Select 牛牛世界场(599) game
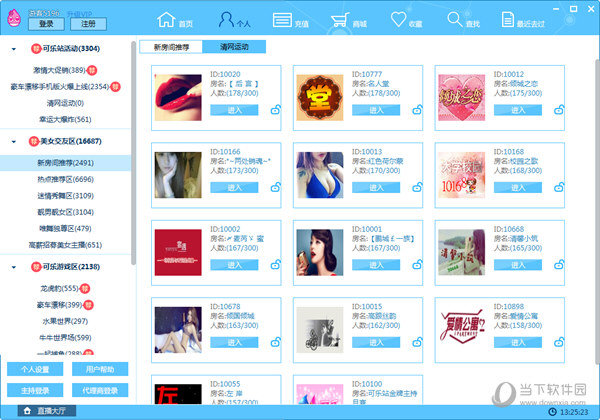 [x=65, y=338]
